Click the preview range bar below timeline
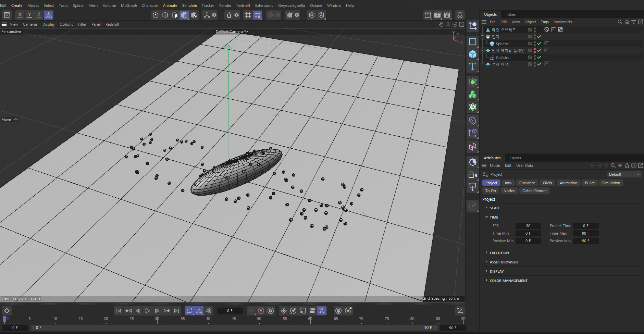This screenshot has width=644, height=334. point(234,327)
